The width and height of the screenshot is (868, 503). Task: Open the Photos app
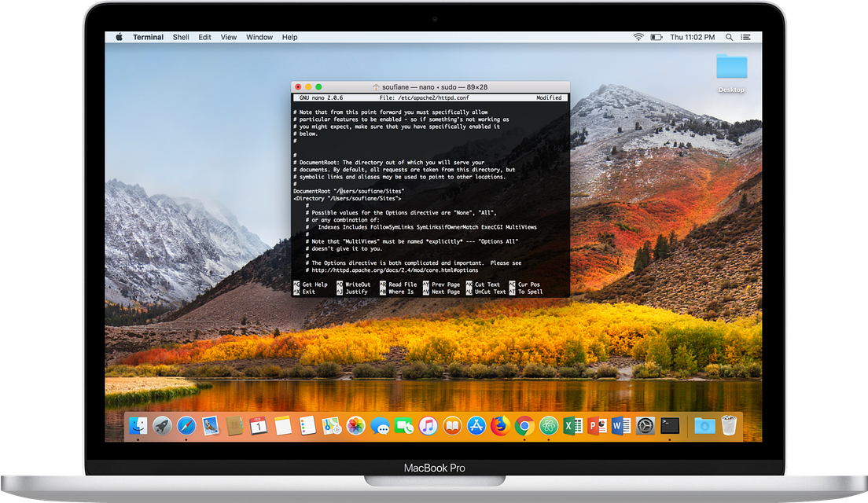pos(355,426)
